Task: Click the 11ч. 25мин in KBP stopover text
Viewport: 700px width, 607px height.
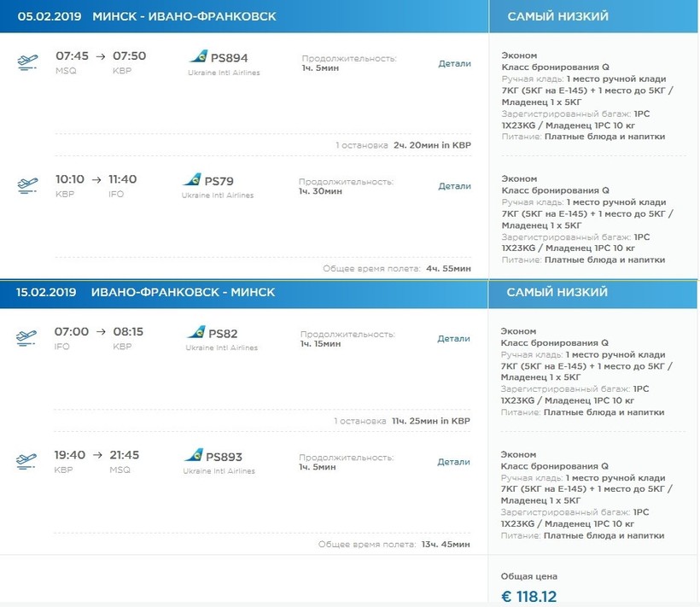Action: (x=430, y=421)
